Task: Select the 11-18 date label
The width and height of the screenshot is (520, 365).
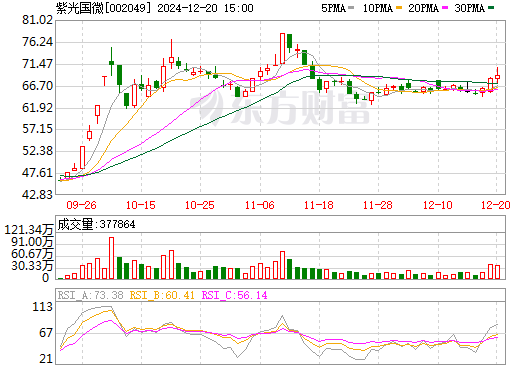Action: [319, 205]
